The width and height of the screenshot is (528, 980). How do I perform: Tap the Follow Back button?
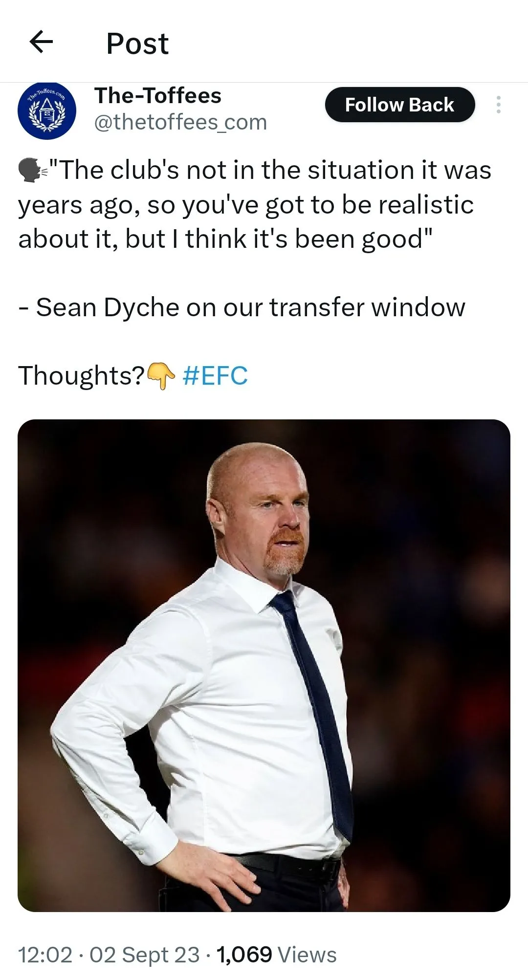[x=400, y=105]
